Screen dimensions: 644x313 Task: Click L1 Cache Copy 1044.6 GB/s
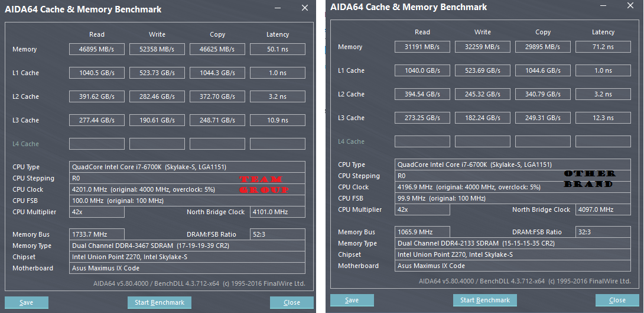543,70
